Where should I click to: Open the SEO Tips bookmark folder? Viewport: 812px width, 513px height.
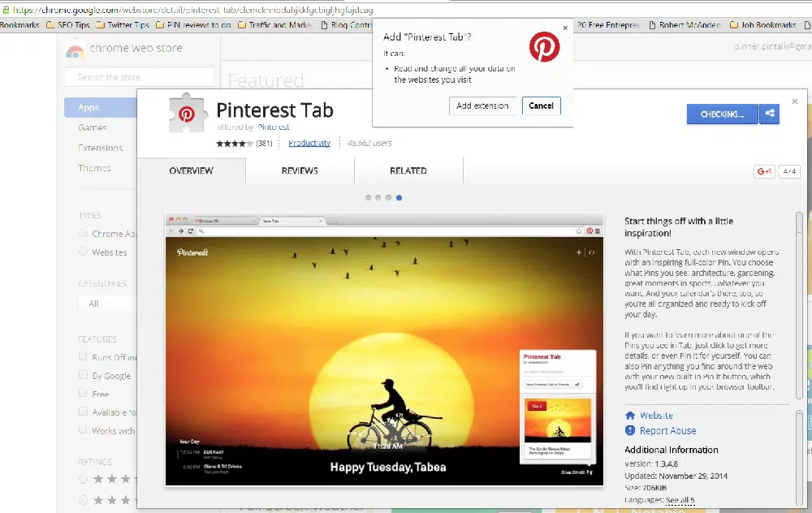(x=68, y=25)
